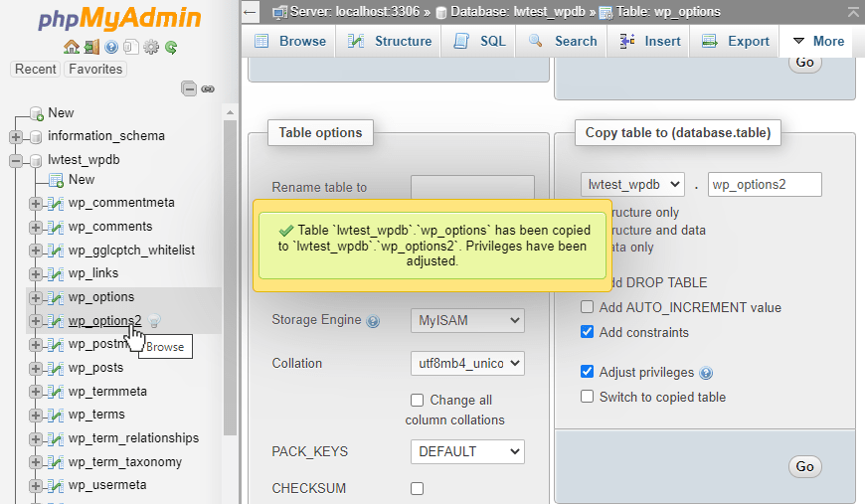Select the information_schema database
865x504 pixels.
pyautogui.click(x=106, y=135)
